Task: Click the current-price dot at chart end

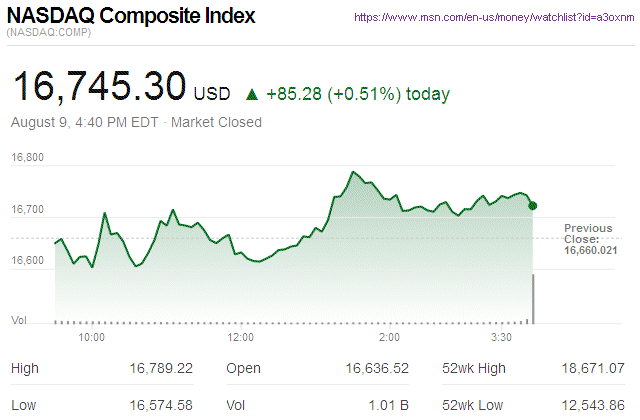Action: pos(533,205)
